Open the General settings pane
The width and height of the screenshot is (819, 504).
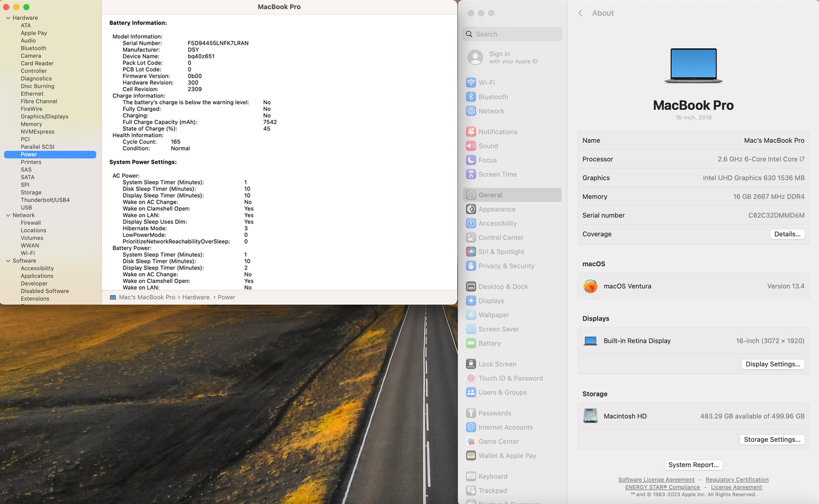pyautogui.click(x=512, y=195)
